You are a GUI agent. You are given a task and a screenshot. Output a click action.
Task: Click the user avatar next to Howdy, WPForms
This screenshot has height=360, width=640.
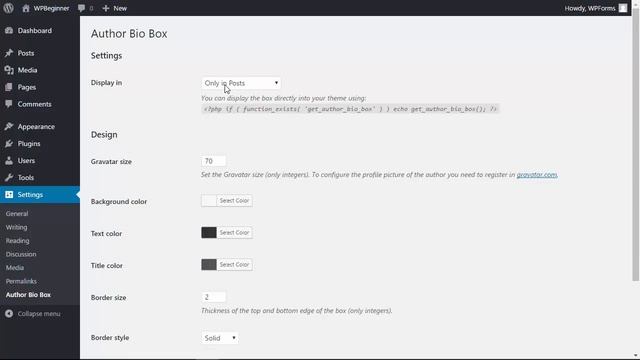(623, 8)
